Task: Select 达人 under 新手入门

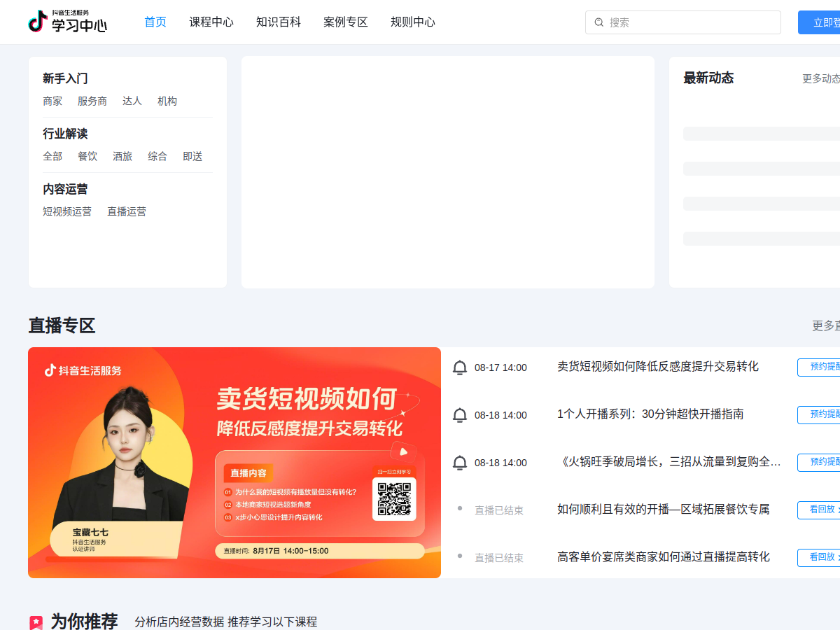Action: [132, 101]
